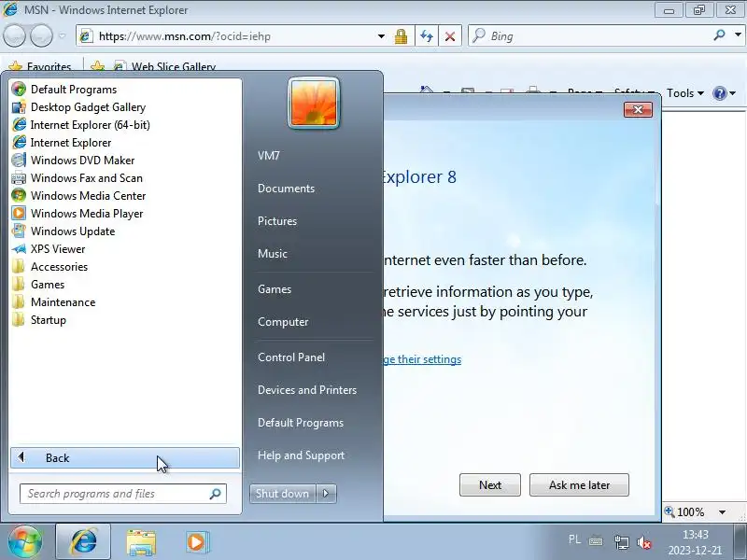Open Devices and Printers
Screen dimensions: 747x560
click(307, 390)
